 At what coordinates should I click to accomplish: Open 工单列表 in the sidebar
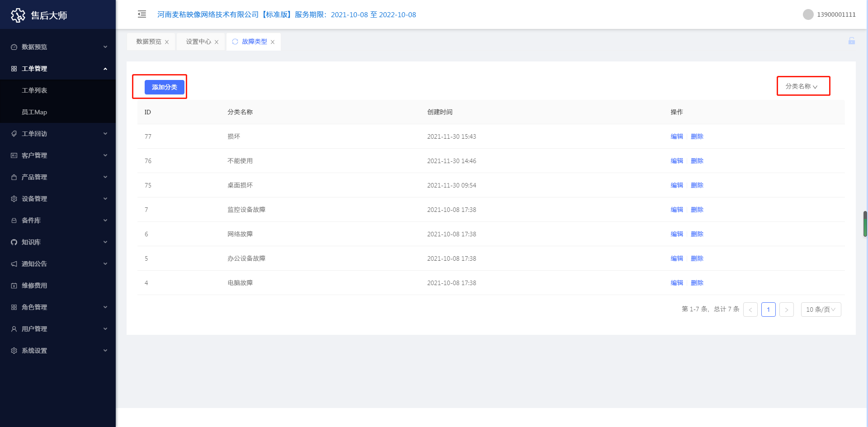(34, 90)
